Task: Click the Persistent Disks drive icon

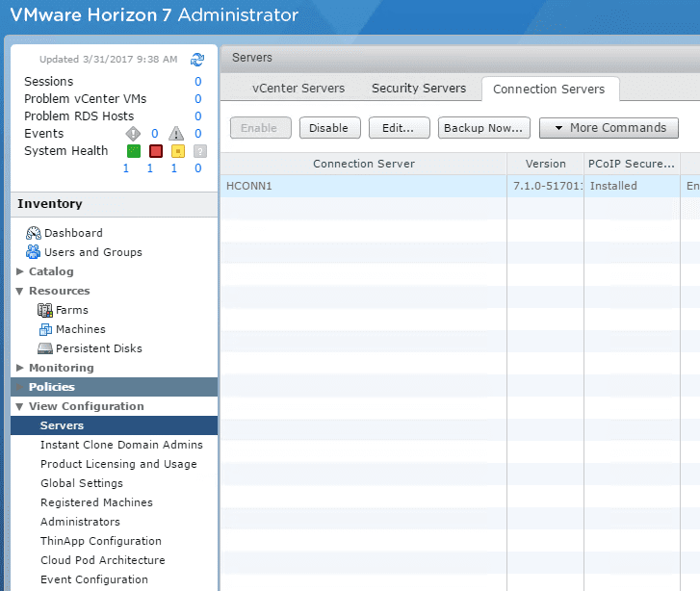Action: [x=45, y=348]
